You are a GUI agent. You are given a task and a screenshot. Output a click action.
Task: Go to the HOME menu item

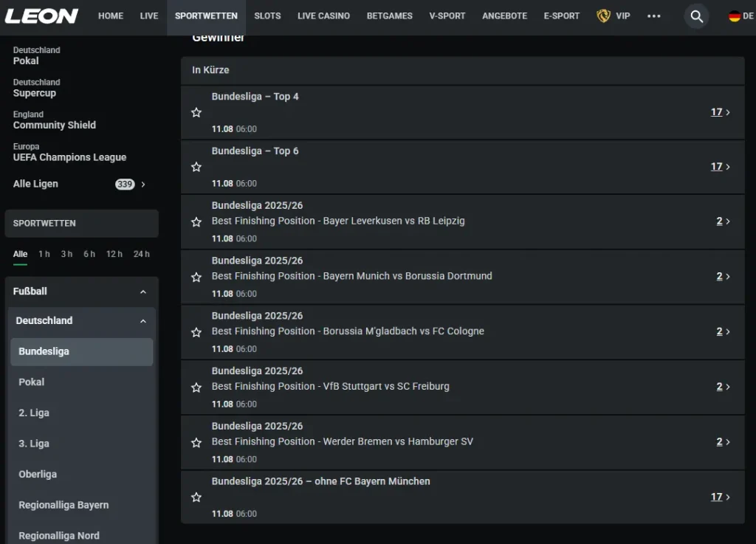111,16
